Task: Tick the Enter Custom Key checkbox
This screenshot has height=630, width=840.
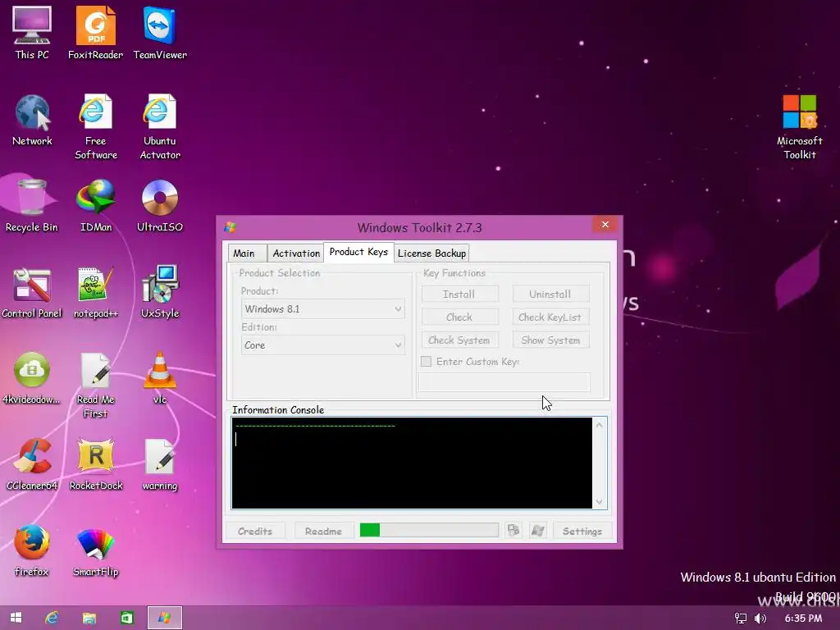Action: click(x=426, y=362)
